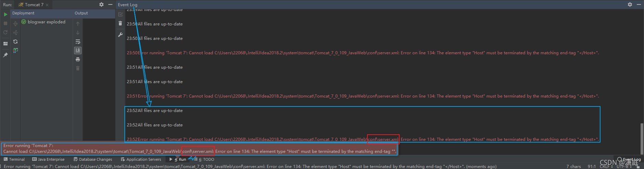The width and height of the screenshot is (644, 169).
Task: Open the Application Servers tool window
Action: coord(141,159)
